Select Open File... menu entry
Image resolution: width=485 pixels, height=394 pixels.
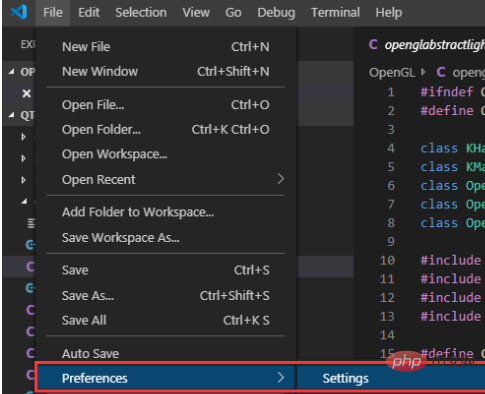[x=166, y=105]
